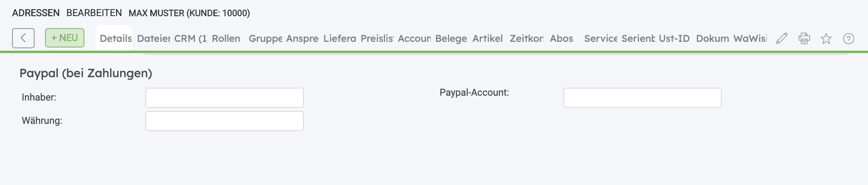Select the Rollen tab
The image size is (868, 185).
(x=226, y=39)
